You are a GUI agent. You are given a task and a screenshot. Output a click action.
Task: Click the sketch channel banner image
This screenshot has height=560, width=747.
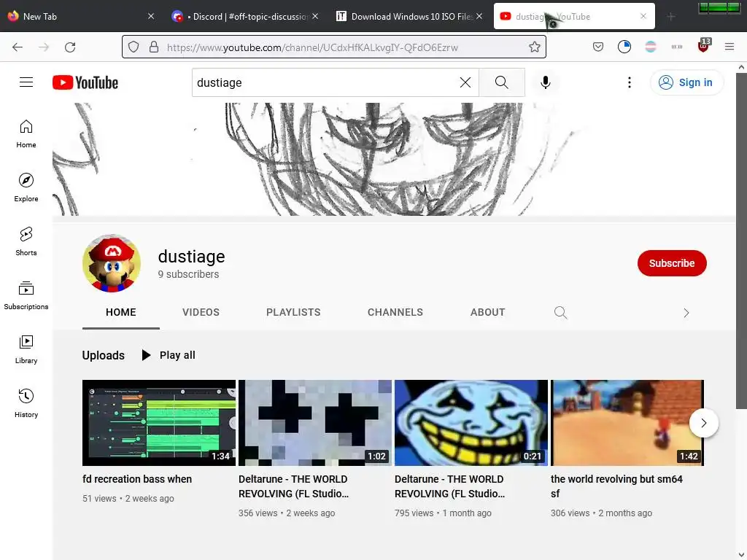point(393,159)
